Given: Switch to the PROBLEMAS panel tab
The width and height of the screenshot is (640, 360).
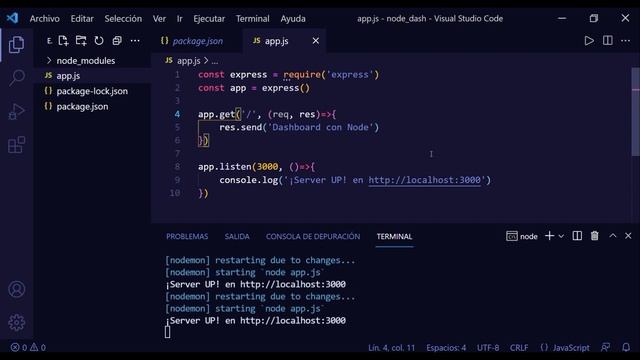Looking at the screenshot, I should coord(187,236).
